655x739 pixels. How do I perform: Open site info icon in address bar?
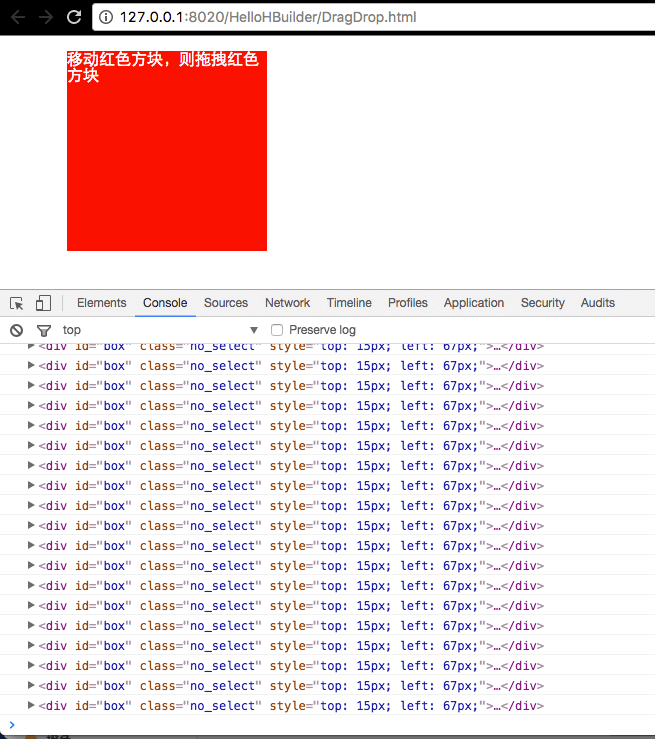point(106,17)
